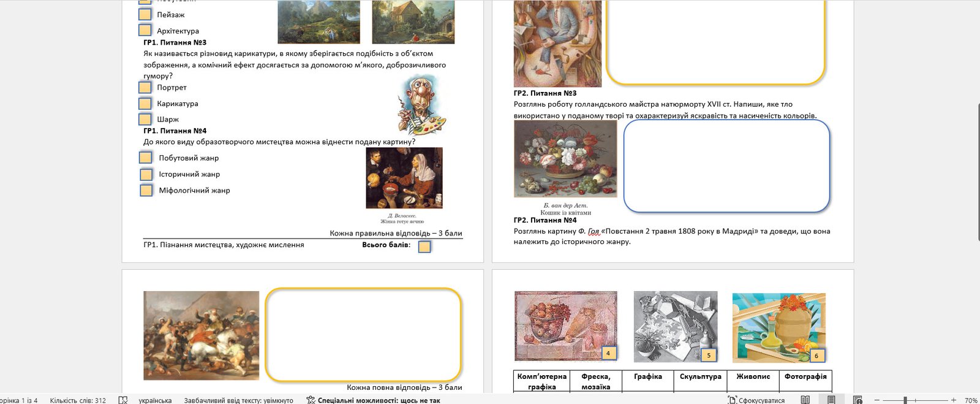Image resolution: width=980 pixels, height=404 pixels.
Task: Open zoom dialog via 70% level
Action: [971, 400]
